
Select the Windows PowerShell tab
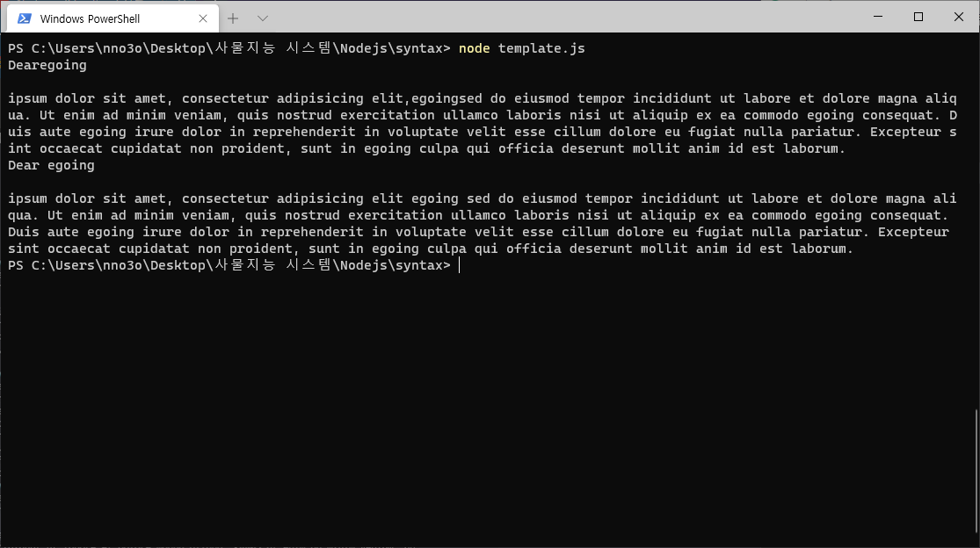113,18
